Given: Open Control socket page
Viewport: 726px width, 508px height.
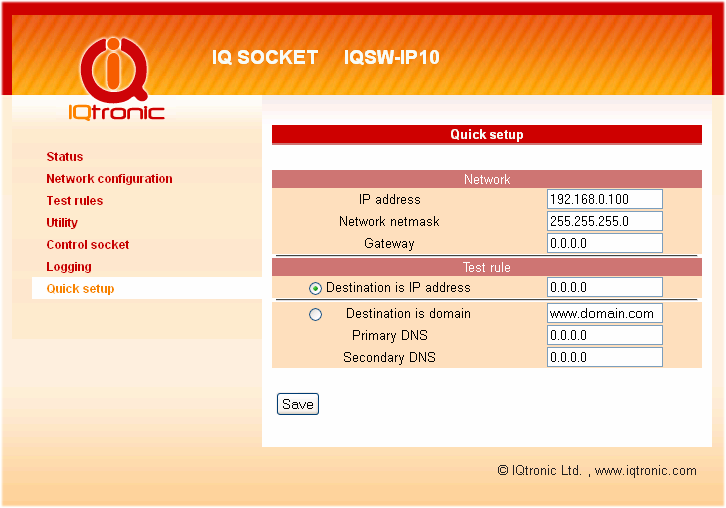Looking at the screenshot, I should click(x=88, y=245).
